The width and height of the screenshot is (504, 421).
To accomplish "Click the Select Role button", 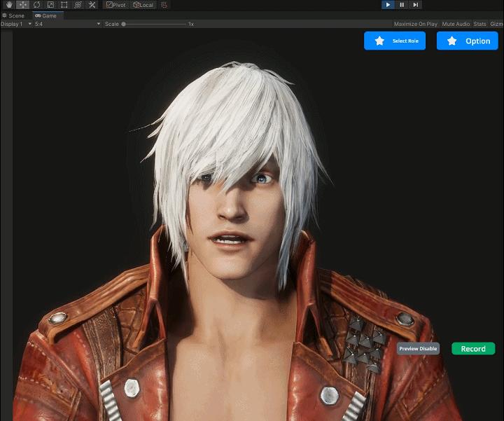I will pos(395,41).
